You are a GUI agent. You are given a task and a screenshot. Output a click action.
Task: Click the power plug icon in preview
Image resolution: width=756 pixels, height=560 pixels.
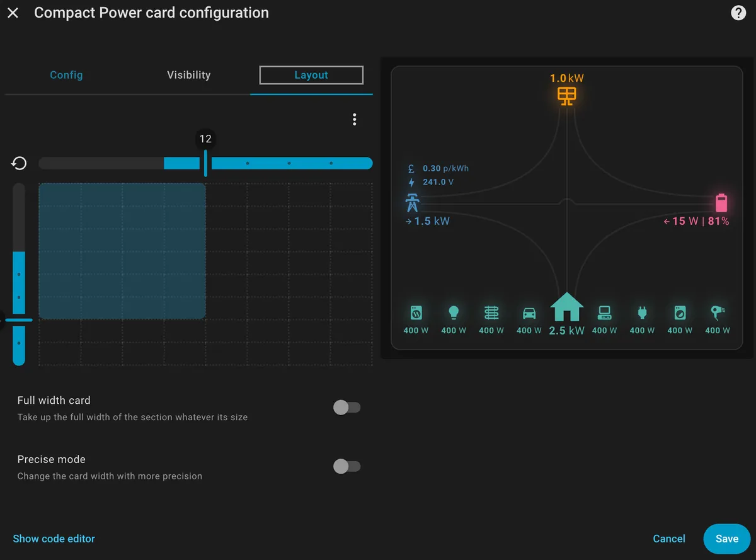click(643, 312)
